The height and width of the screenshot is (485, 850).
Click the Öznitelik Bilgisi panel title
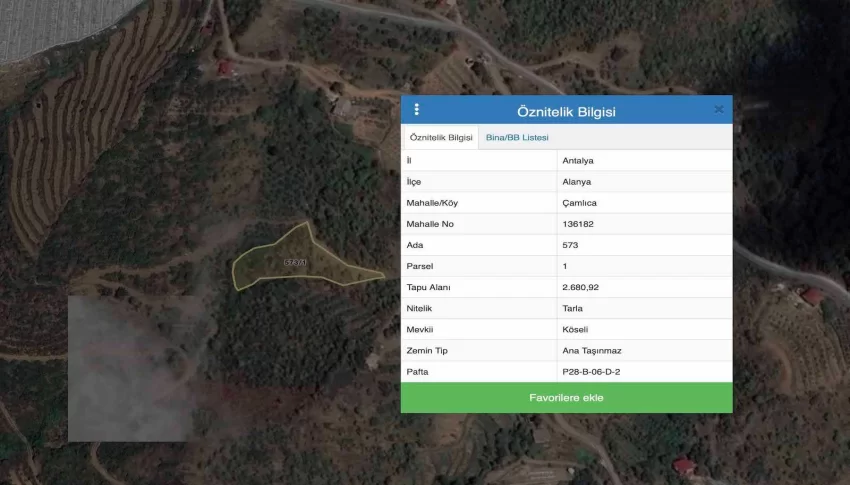[x=566, y=111]
